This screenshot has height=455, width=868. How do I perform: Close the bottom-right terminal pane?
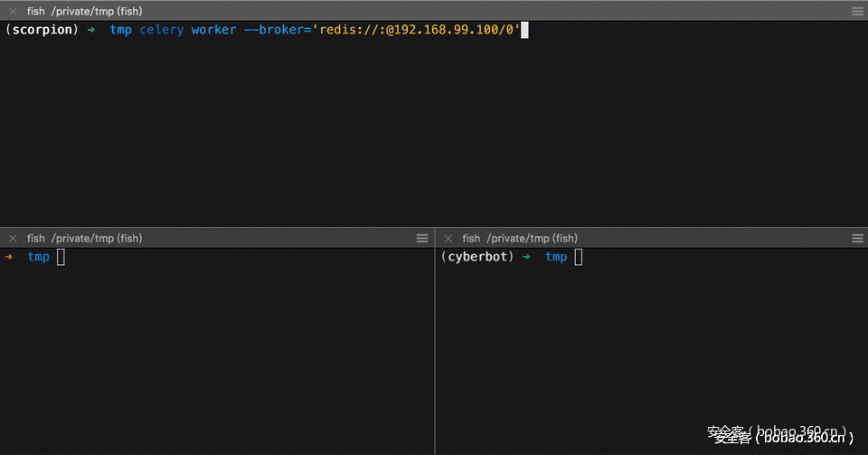click(448, 238)
